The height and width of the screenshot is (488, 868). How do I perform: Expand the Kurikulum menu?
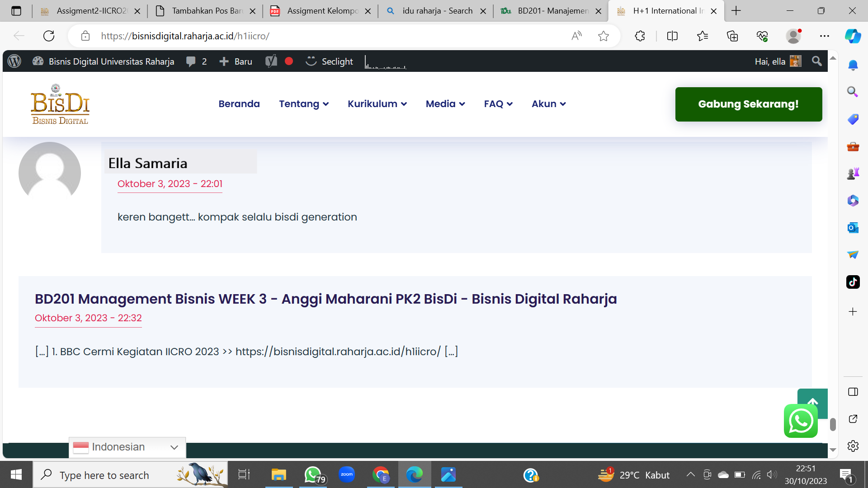coord(377,104)
